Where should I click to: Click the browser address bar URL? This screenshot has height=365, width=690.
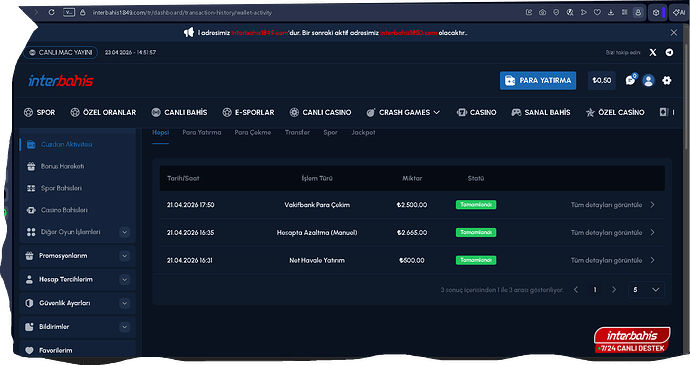[x=182, y=13]
